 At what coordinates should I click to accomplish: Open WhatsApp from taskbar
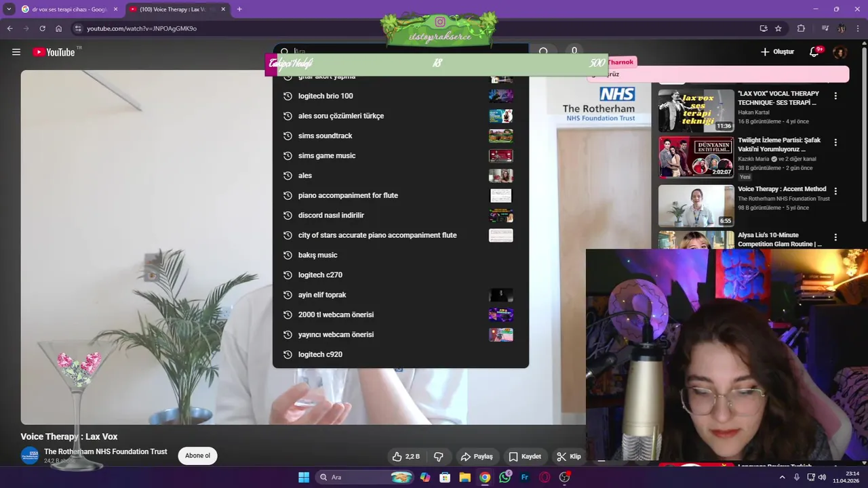pyautogui.click(x=505, y=477)
